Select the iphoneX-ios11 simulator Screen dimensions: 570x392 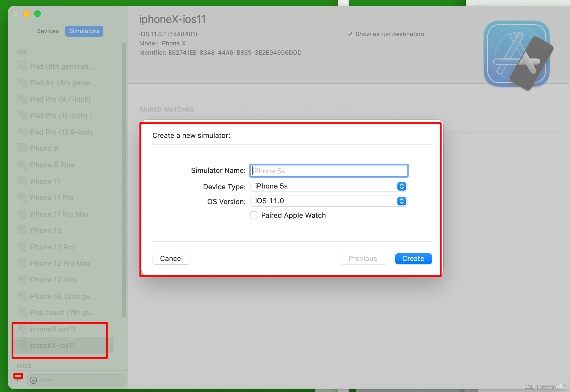[x=63, y=345]
